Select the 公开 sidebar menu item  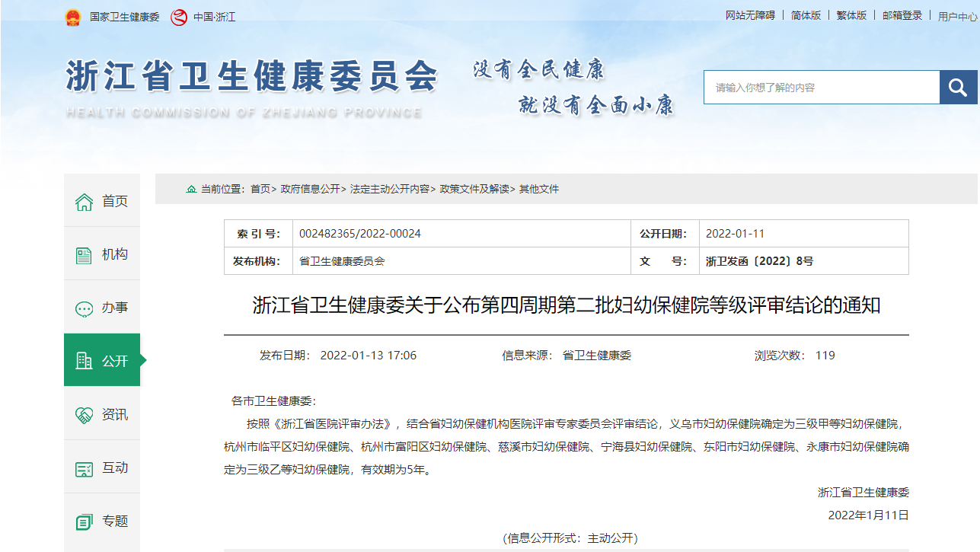tap(102, 360)
